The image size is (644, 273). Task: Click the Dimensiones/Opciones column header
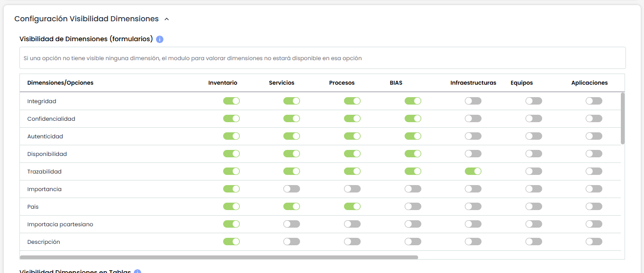pos(60,83)
